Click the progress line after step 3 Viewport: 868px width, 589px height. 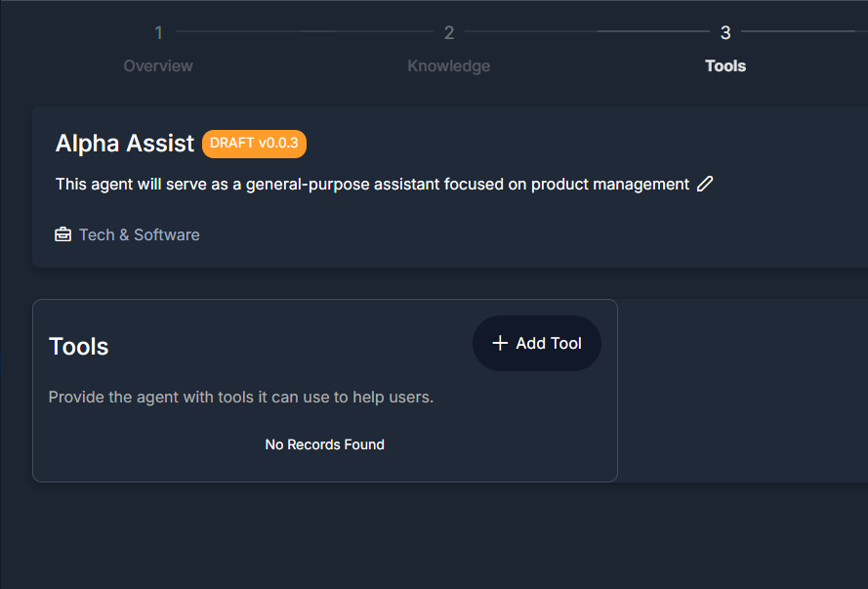pos(805,31)
